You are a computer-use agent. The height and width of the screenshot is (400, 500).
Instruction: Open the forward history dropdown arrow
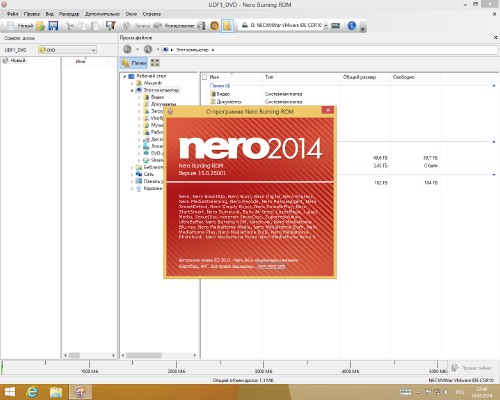(x=158, y=49)
